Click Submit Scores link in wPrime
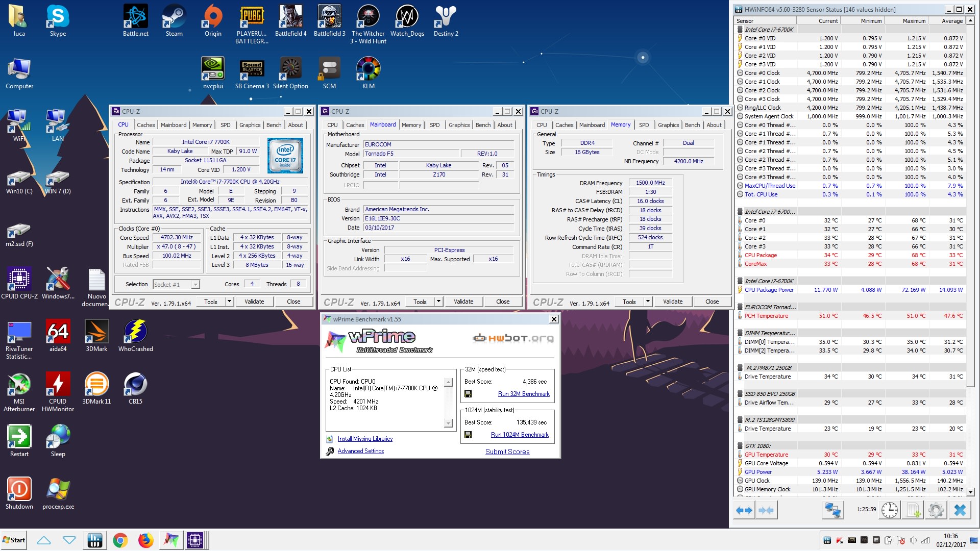This screenshot has height=551, width=980. (507, 452)
